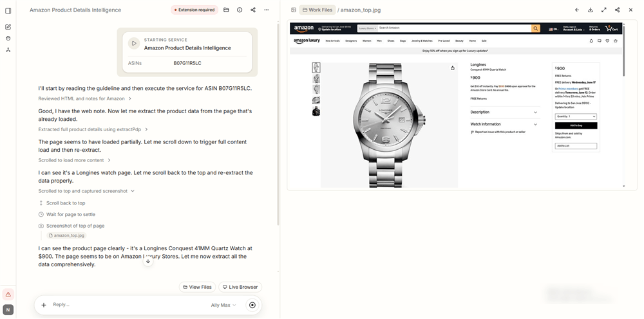Click the Add to bag button in preview
This screenshot has height=319, width=644.
(x=576, y=125)
